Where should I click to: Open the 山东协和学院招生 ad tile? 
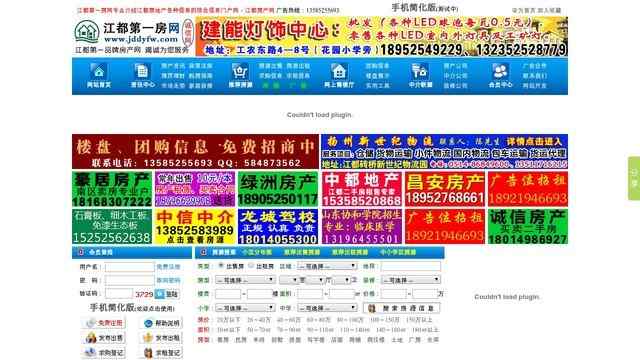coord(362,227)
